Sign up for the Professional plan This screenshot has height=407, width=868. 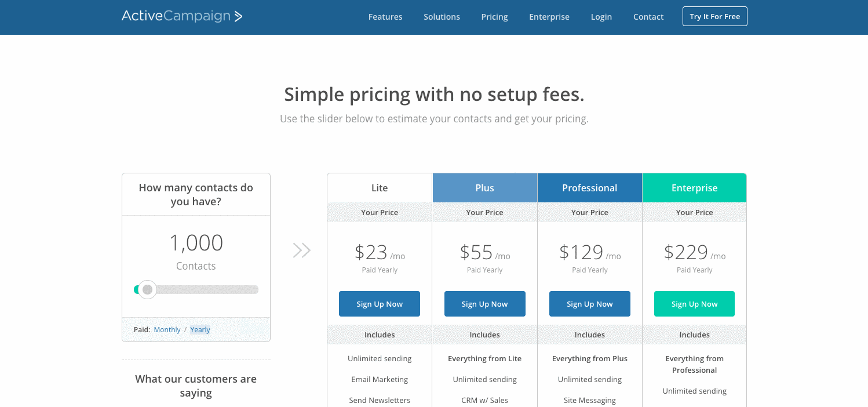pyautogui.click(x=589, y=304)
